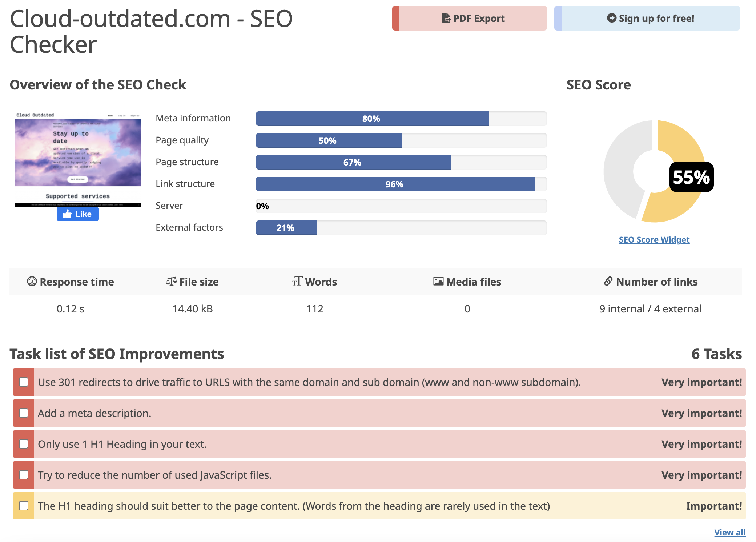This screenshot has height=542, width=756.
Task: Mark the Only use 1 H1 Heading task
Action: coord(24,444)
